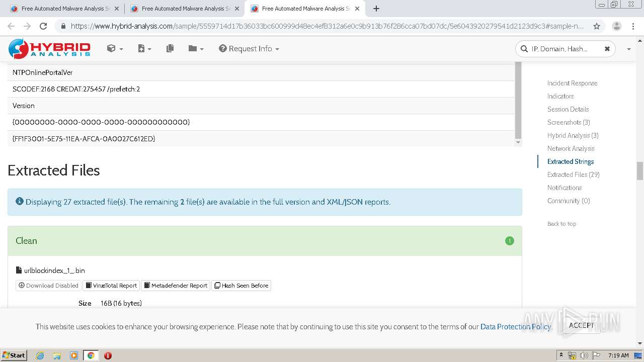644x362 pixels.
Task: Click the Download Disabled button
Action: pyautogui.click(x=48, y=285)
